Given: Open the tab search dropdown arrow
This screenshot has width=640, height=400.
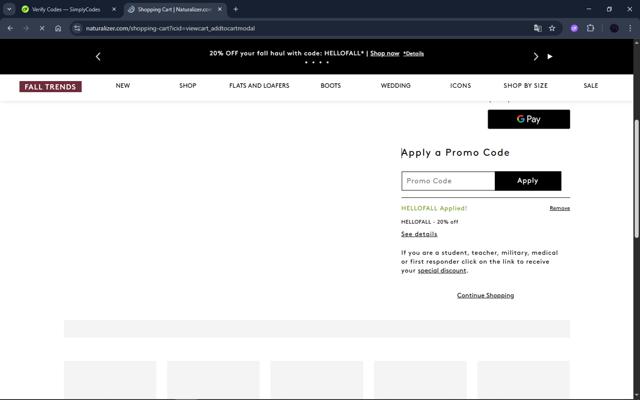Looking at the screenshot, I should point(9,9).
